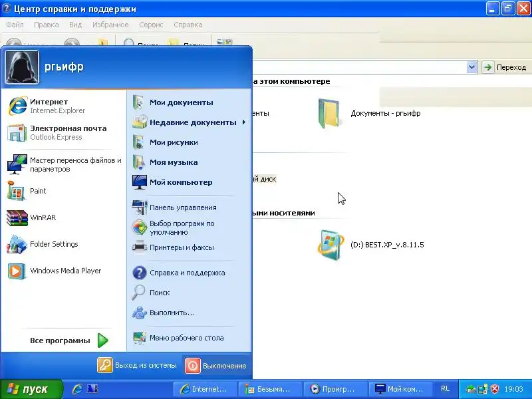Open Моя музыка folder
The width and height of the screenshot is (532, 399).
pos(190,162)
